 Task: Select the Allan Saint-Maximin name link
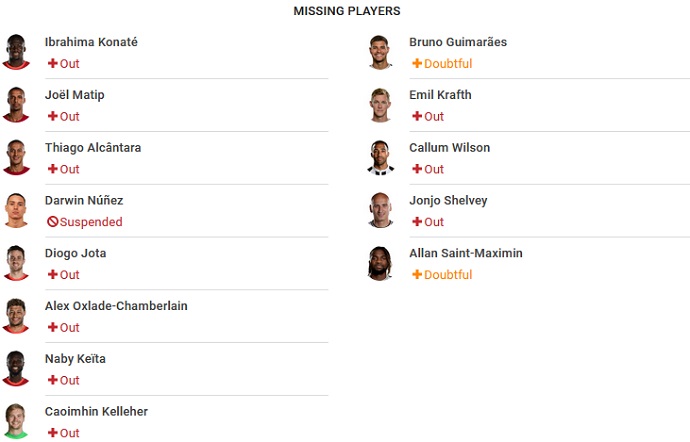pos(466,253)
